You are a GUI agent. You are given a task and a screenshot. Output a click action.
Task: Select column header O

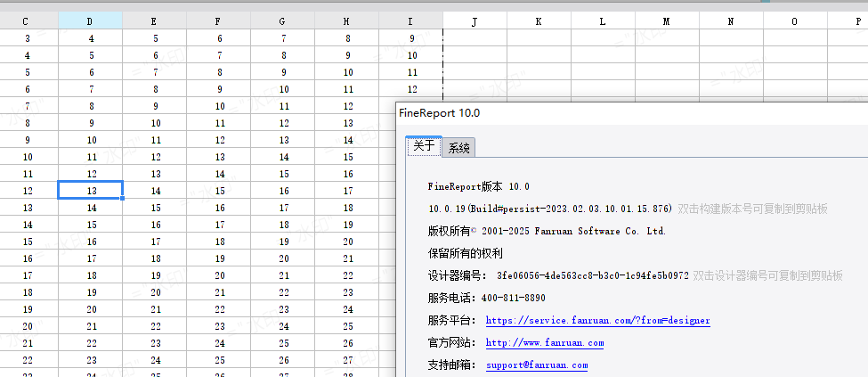pos(796,21)
